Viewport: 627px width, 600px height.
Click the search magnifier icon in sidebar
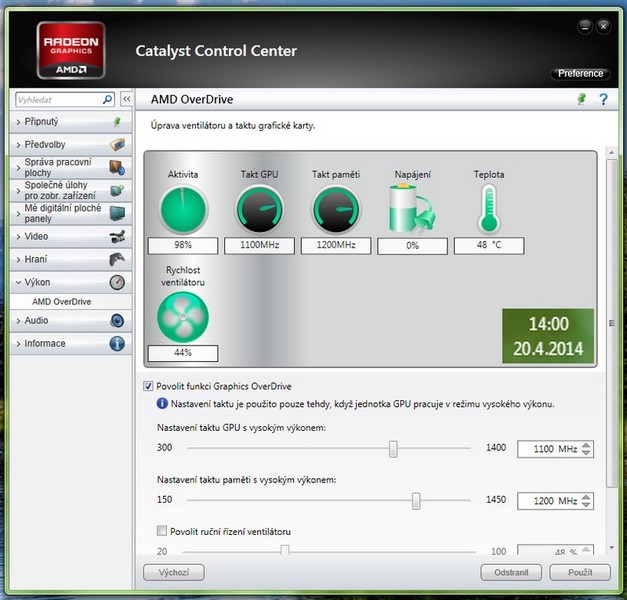coord(108,100)
